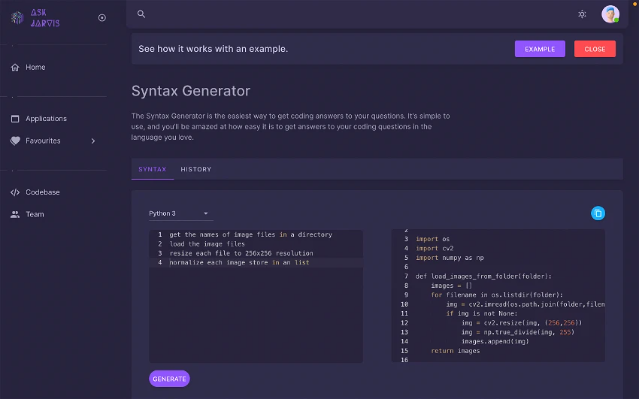Image resolution: width=640 pixels, height=399 pixels.
Task: Open the user avatar menu
Action: (610, 14)
